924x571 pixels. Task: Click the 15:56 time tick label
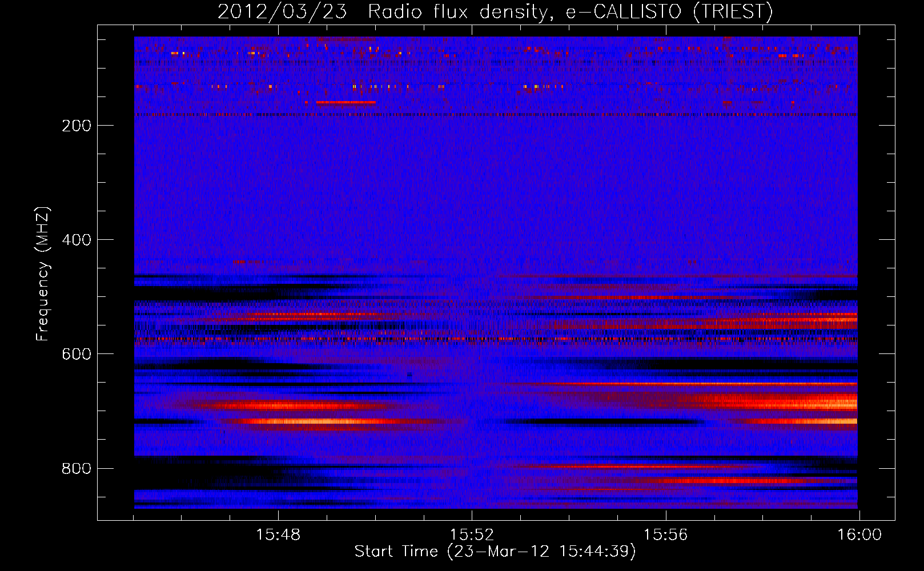[x=665, y=535]
